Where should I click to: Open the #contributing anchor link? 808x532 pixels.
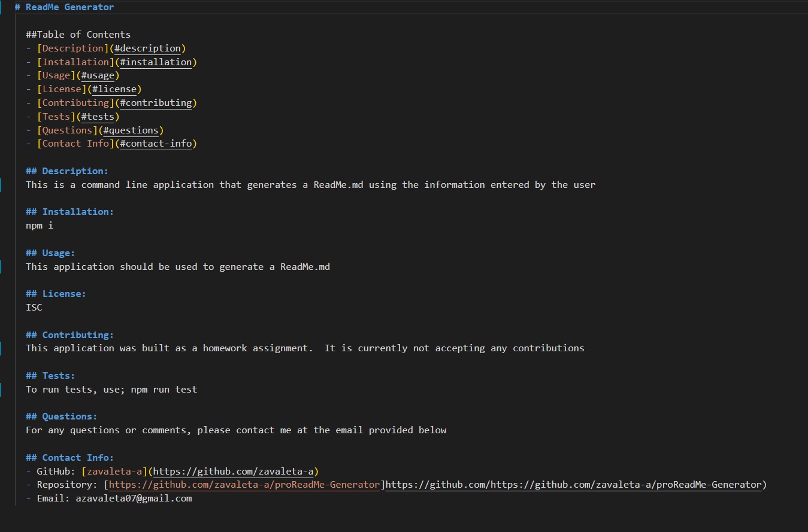(156, 103)
